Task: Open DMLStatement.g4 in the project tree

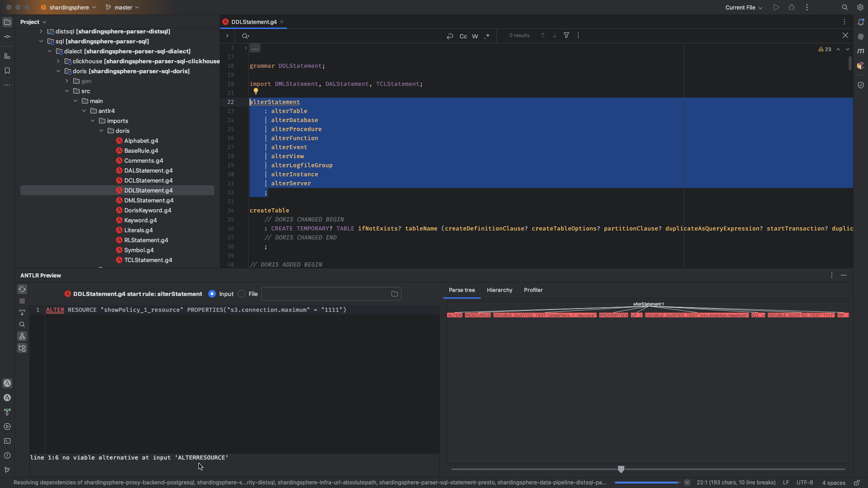Action: [148, 201]
